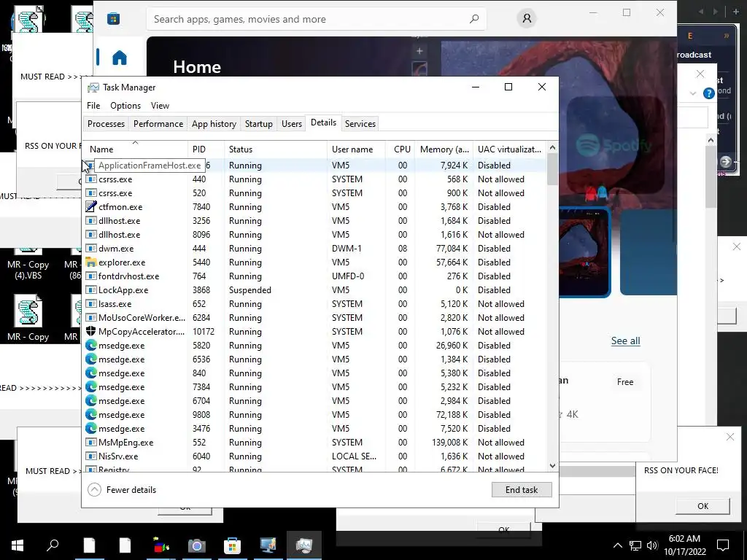Click the Task Manager title bar icon
This screenshot has width=747, height=560.
pos(93,87)
